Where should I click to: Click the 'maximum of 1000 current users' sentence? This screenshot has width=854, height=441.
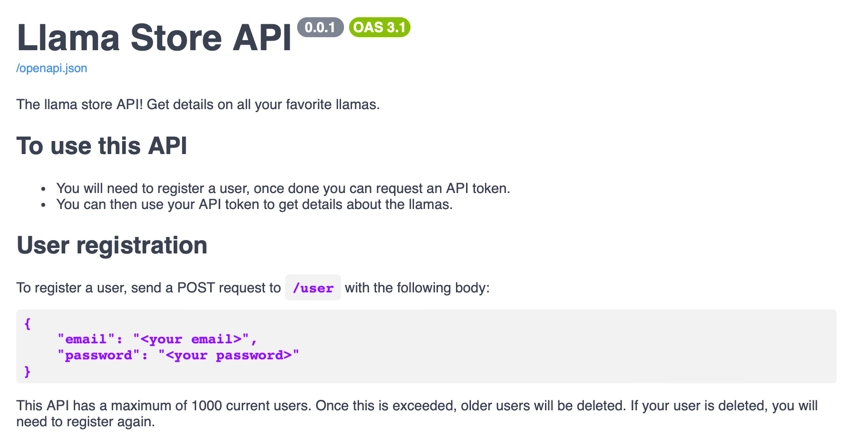[x=200, y=406]
